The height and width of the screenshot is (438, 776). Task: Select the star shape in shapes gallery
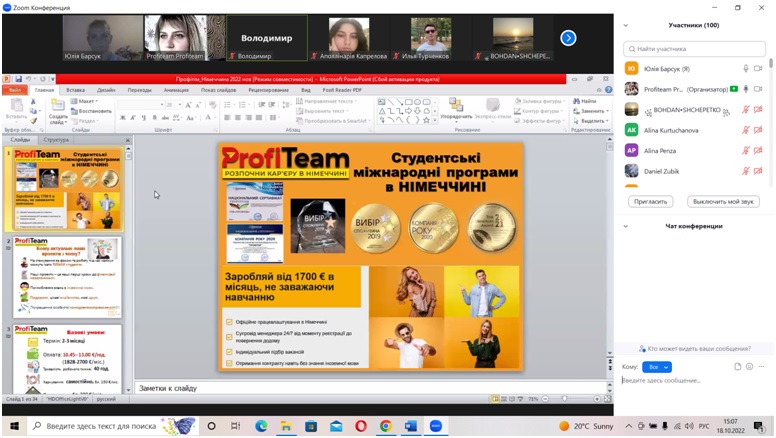(426, 120)
